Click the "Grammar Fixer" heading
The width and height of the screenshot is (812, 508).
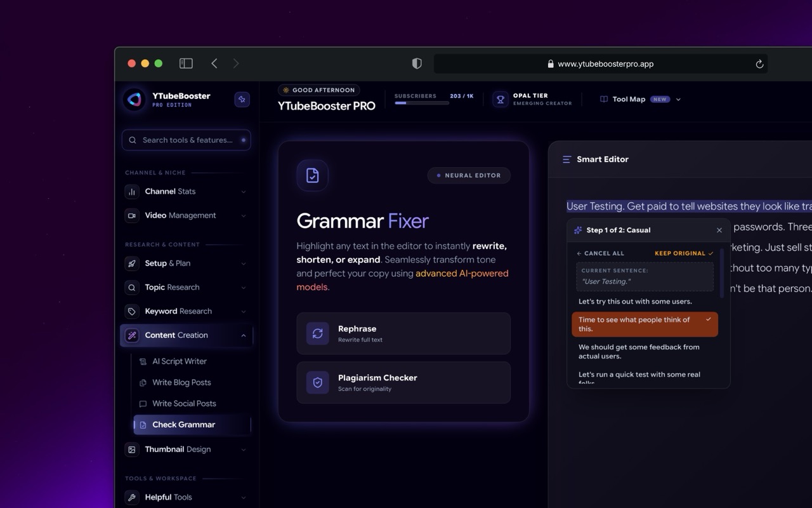[363, 221]
